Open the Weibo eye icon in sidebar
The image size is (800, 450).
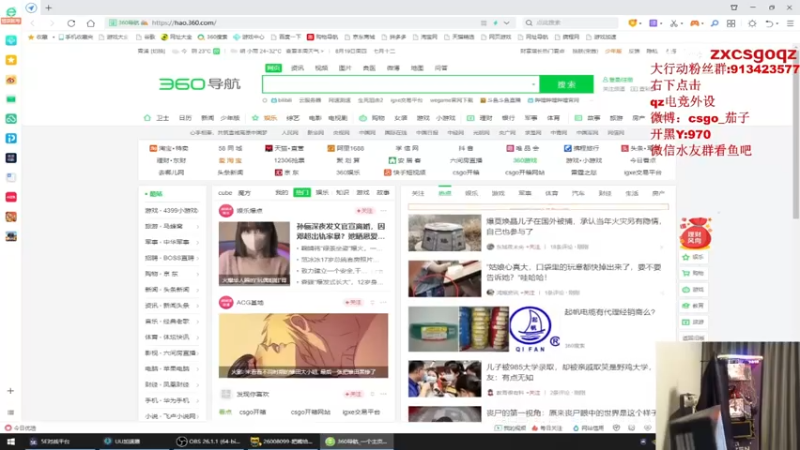(x=11, y=80)
